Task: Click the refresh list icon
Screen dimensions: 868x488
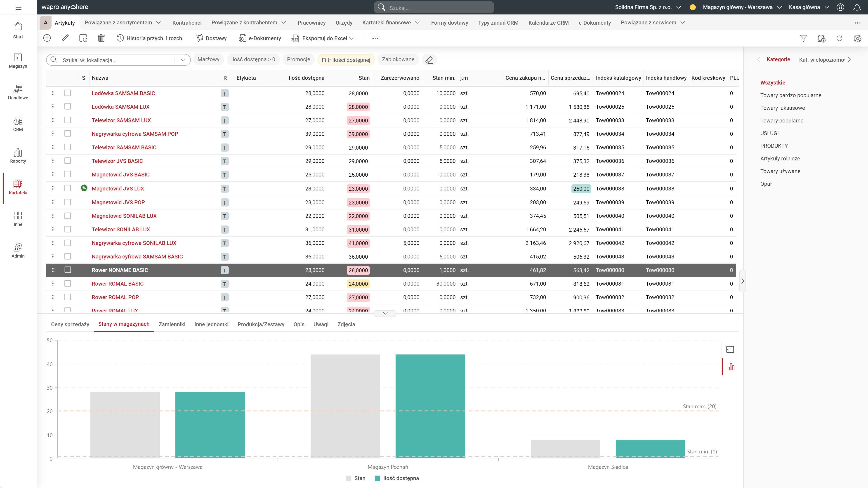Action: [839, 38]
